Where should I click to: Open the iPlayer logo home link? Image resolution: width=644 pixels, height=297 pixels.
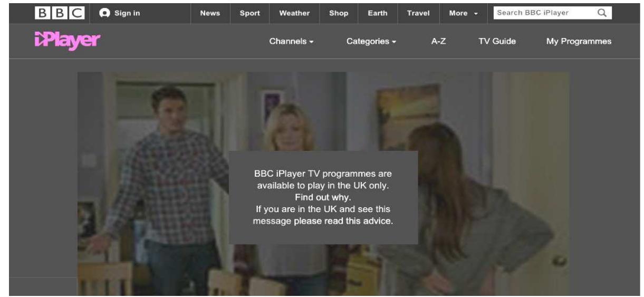[66, 41]
